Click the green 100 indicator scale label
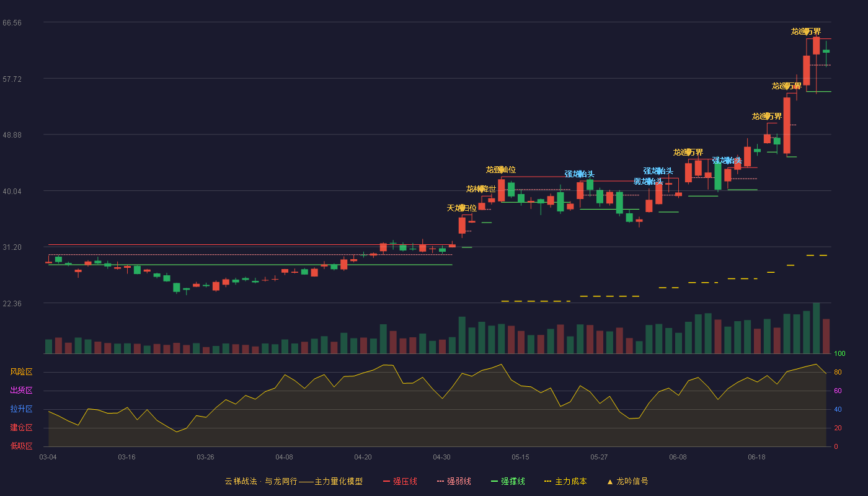 pos(839,353)
